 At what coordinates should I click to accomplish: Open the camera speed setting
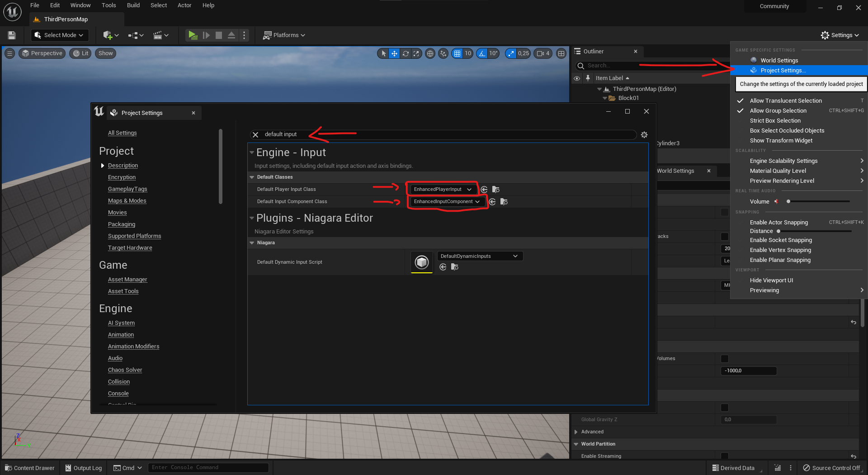click(x=543, y=53)
